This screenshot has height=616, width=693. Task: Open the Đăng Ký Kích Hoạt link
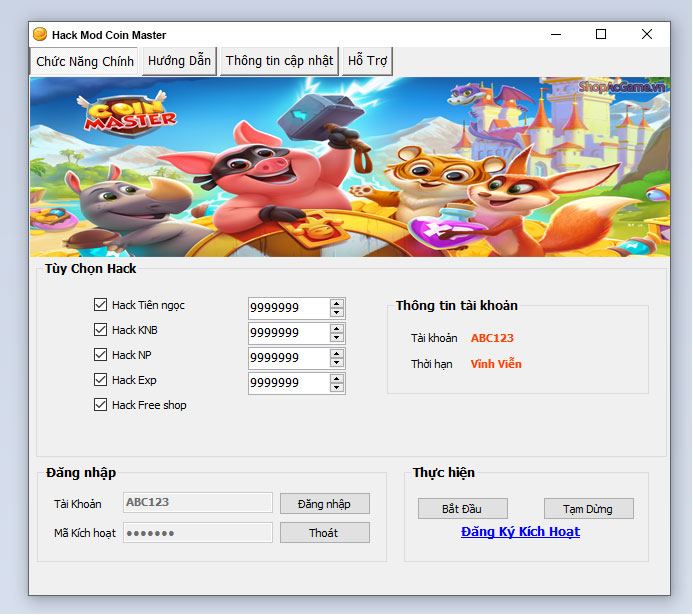[x=520, y=532]
